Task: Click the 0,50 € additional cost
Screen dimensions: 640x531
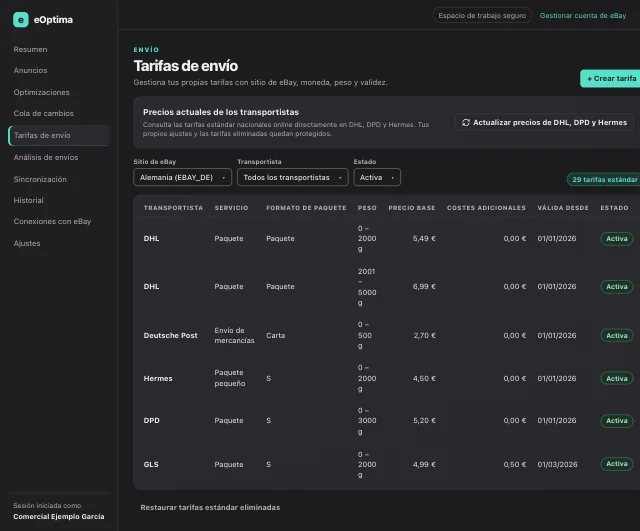Action: pyautogui.click(x=515, y=464)
